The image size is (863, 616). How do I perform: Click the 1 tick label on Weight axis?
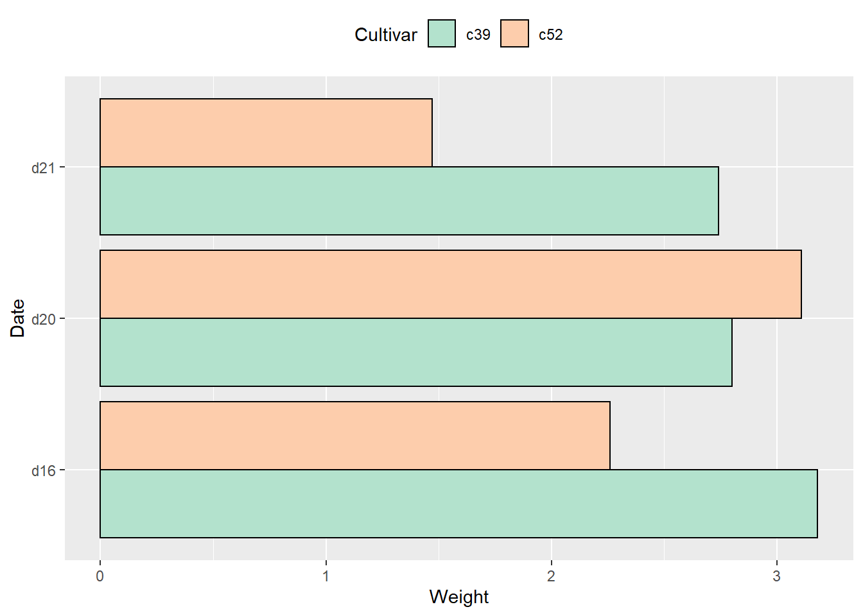coord(326,576)
